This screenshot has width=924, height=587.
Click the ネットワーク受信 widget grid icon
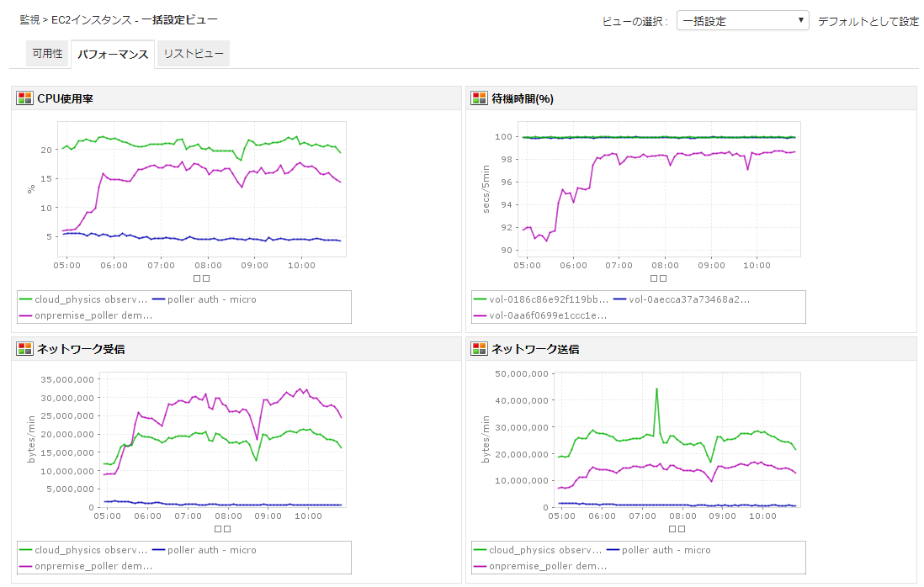pos(24,349)
